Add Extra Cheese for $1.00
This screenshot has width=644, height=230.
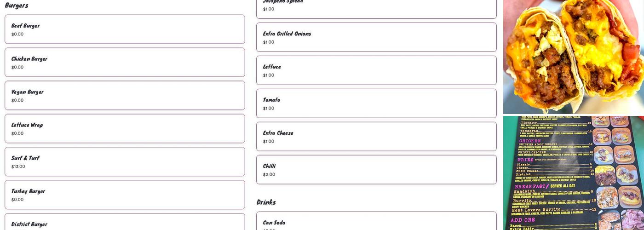[376, 137]
